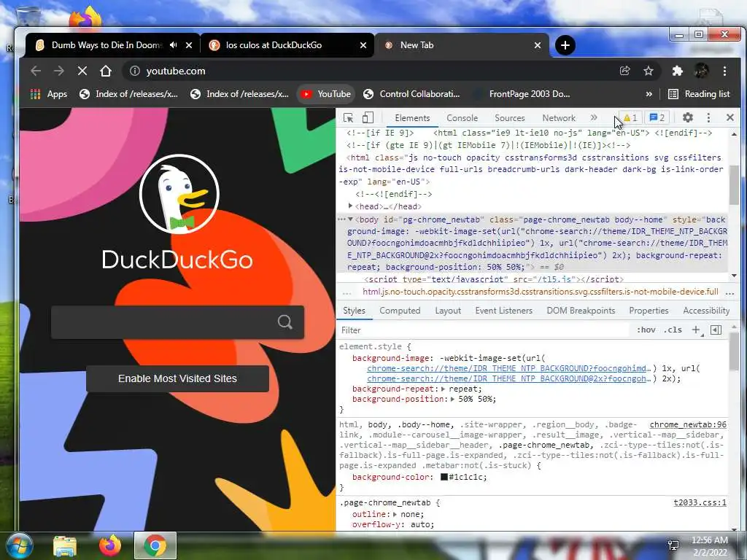Stop loading the page
This screenshot has width=747, height=560.
coord(82,71)
